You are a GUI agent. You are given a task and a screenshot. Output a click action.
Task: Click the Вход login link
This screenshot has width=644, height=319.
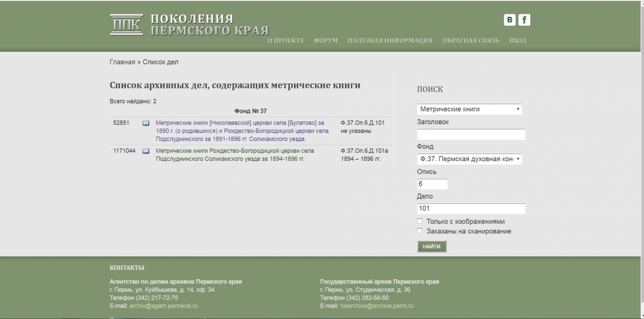click(x=517, y=41)
